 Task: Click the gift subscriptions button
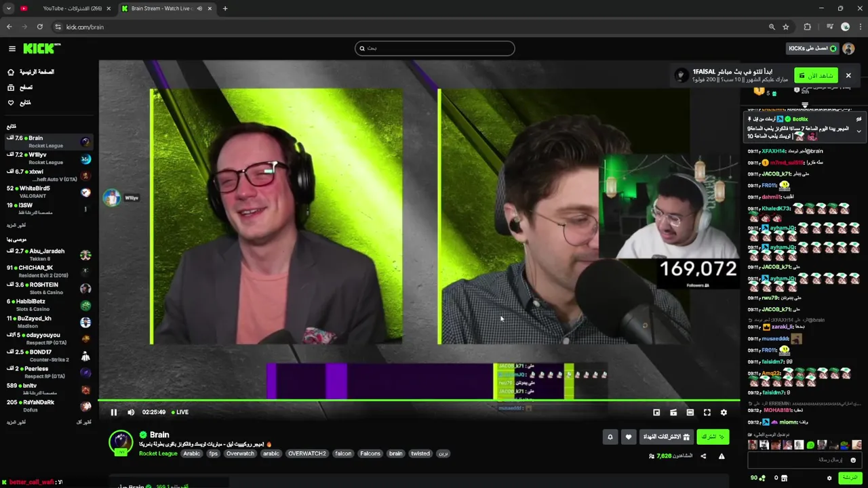pyautogui.click(x=667, y=437)
